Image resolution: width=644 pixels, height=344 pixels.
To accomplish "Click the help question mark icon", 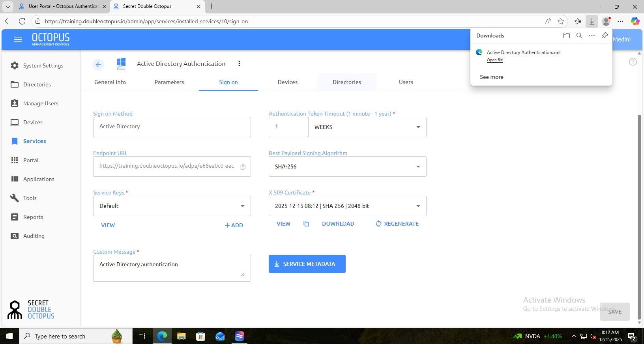I will [633, 62].
